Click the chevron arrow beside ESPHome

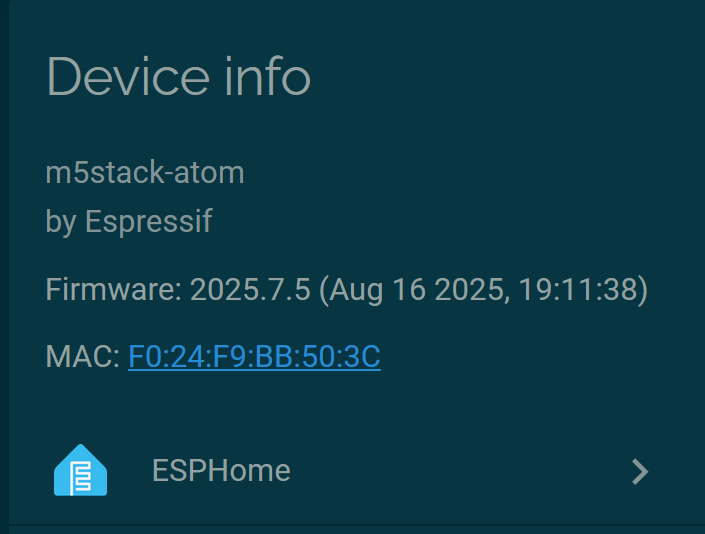coord(640,472)
